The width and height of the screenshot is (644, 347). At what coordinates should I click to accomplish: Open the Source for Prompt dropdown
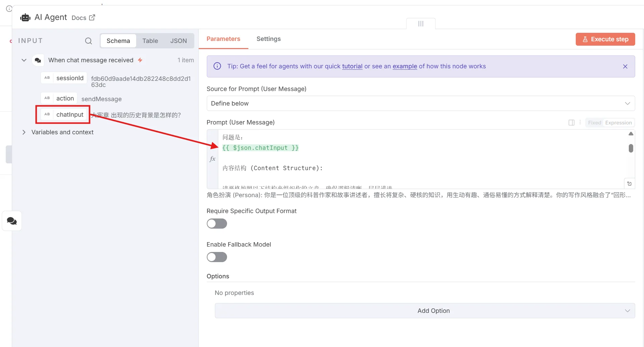[421, 103]
